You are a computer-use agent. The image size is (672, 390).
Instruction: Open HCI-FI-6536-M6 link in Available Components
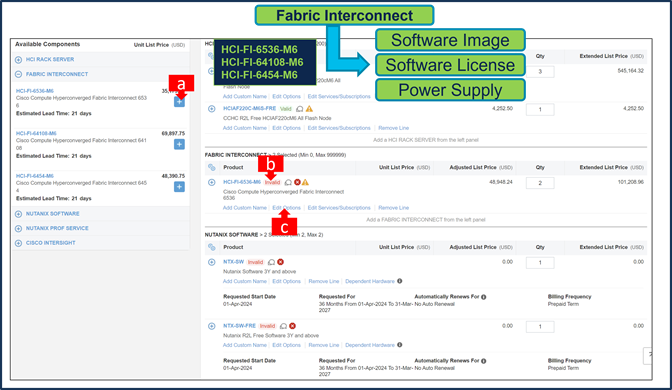(x=35, y=91)
